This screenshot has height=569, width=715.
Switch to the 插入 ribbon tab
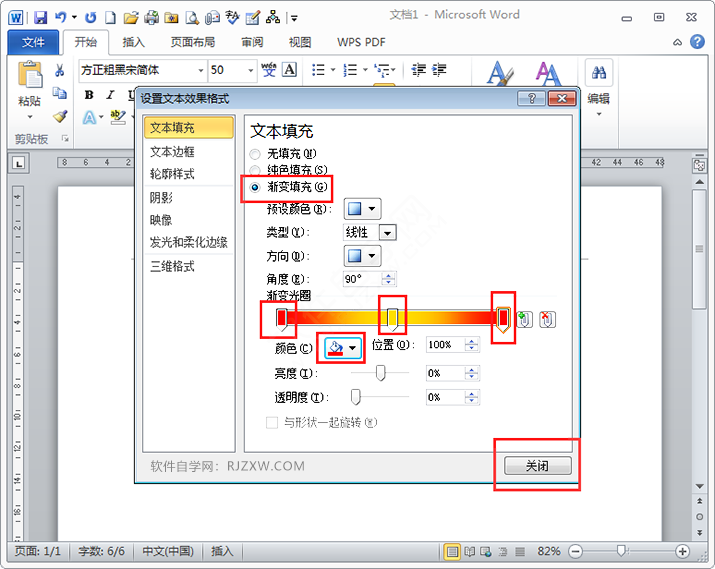coord(134,42)
